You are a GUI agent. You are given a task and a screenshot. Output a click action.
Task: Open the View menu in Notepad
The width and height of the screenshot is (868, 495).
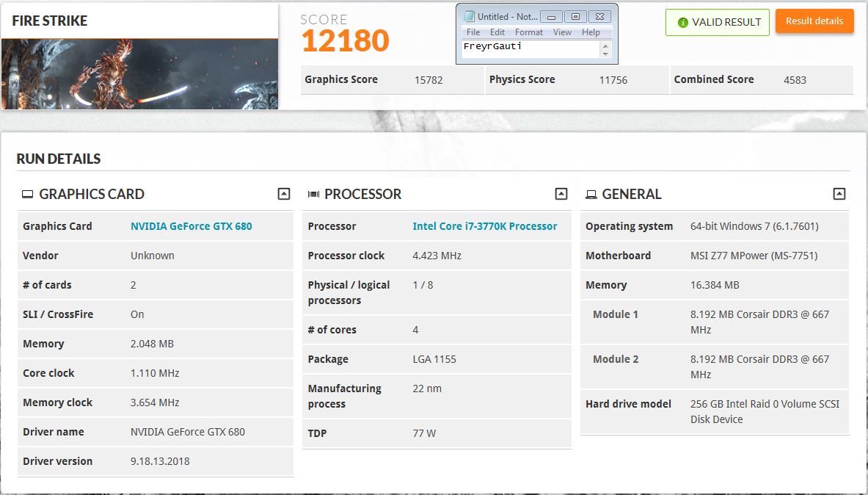562,32
